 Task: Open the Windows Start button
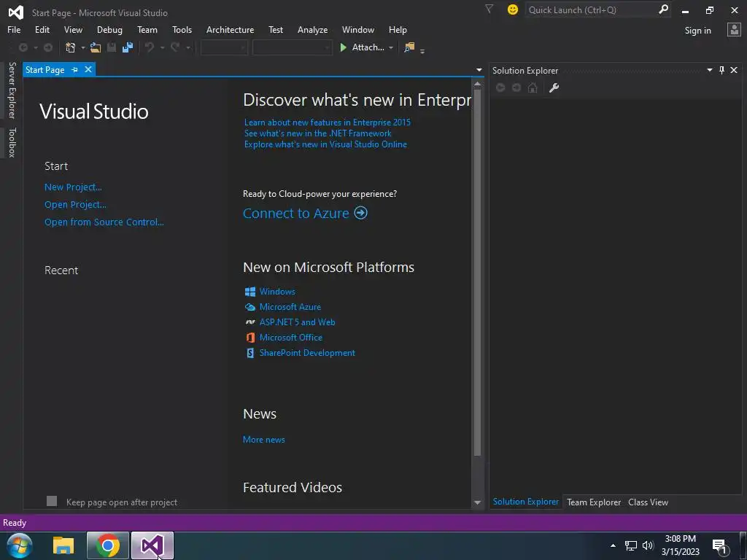pyautogui.click(x=20, y=545)
